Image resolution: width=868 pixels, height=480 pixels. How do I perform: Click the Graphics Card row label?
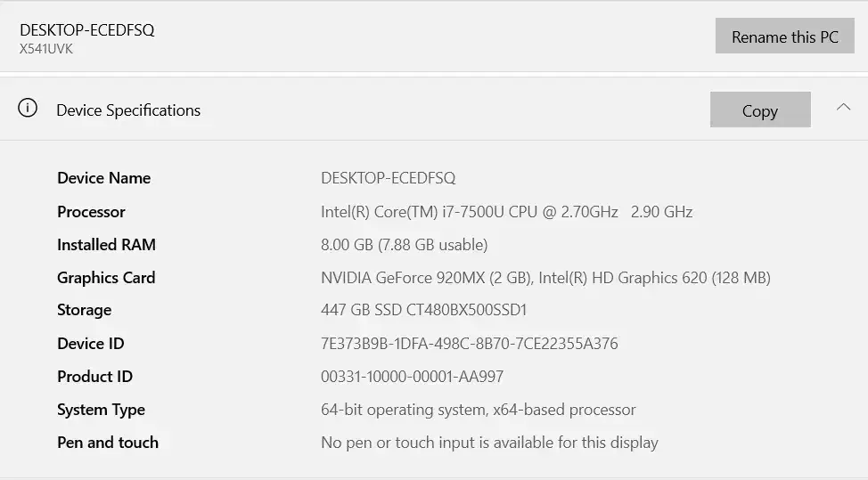106,278
